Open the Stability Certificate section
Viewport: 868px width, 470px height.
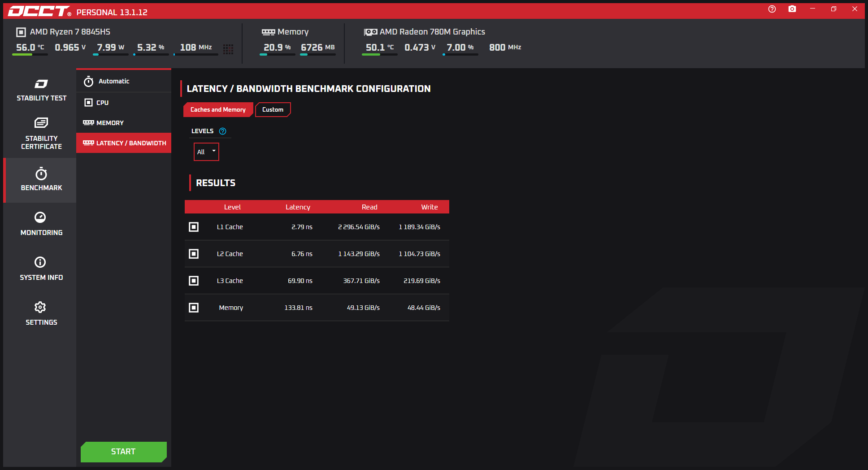pos(41,134)
